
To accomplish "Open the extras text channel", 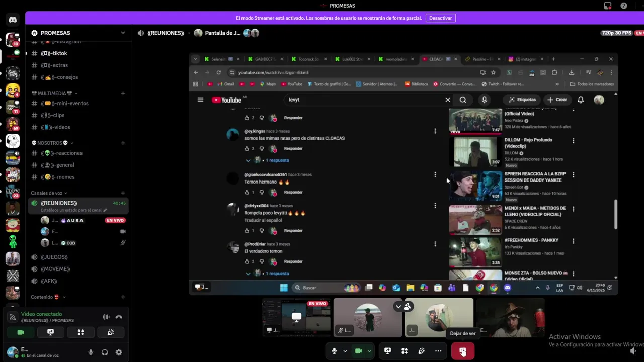I will (78, 65).
